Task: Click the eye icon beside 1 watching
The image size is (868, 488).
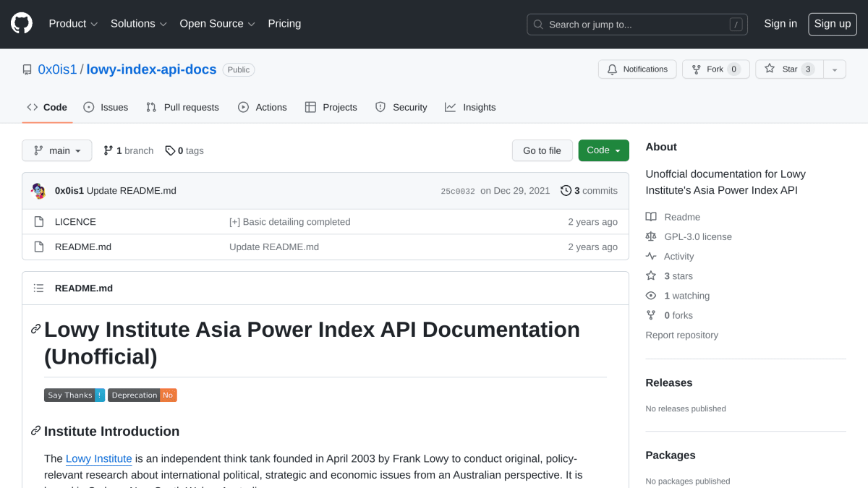Action: coord(651,296)
